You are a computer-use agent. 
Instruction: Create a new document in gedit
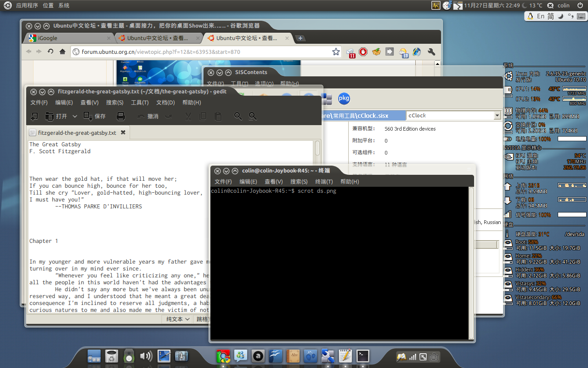click(x=34, y=116)
